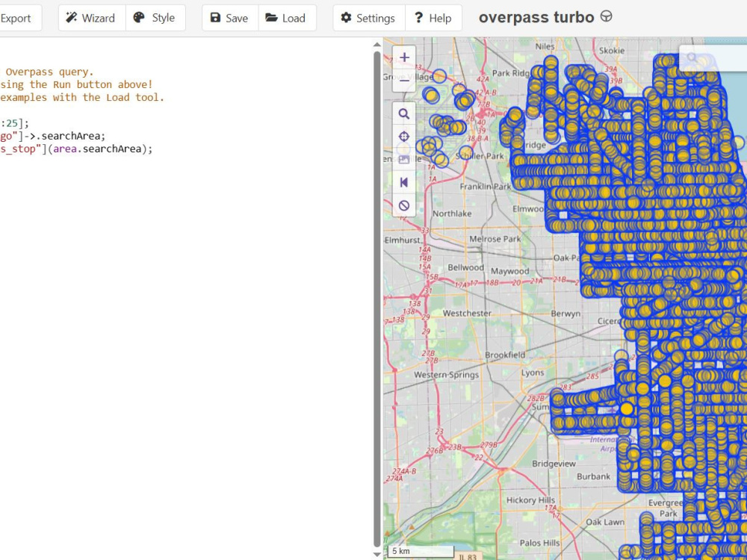Click the searchArea; line in the editor

coord(52,136)
